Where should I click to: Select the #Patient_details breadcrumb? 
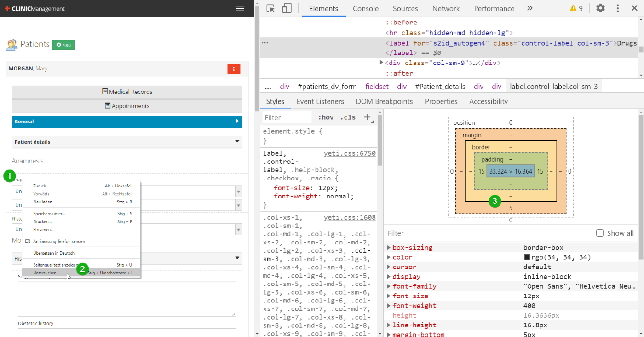coord(440,87)
